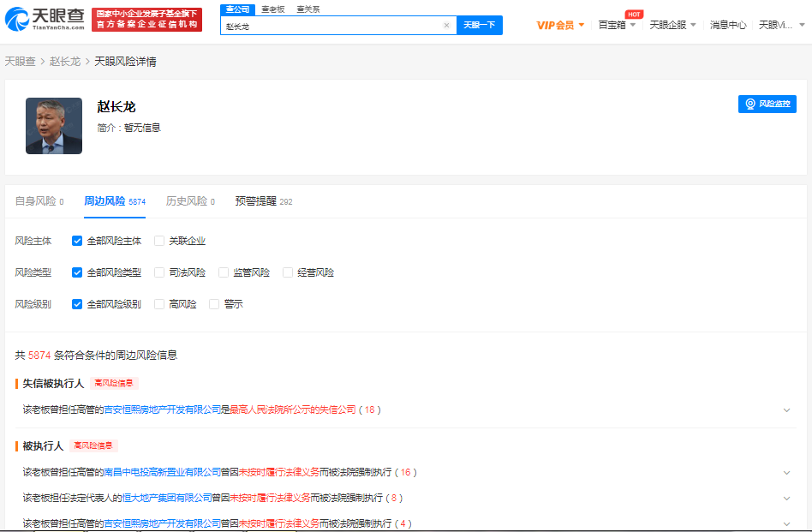Click the 赵长龙 name heading

pos(116,107)
